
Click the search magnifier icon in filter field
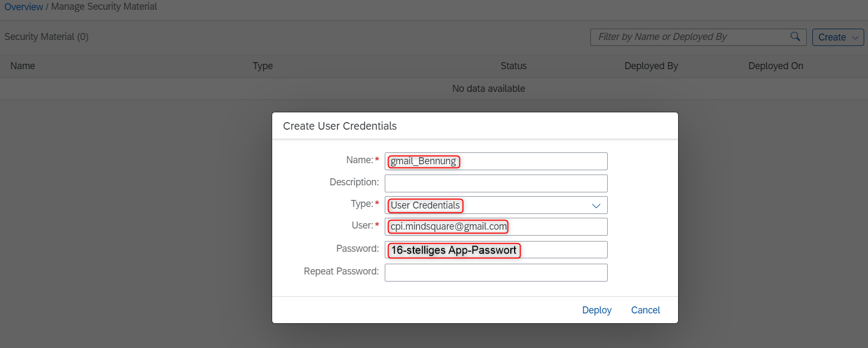795,37
